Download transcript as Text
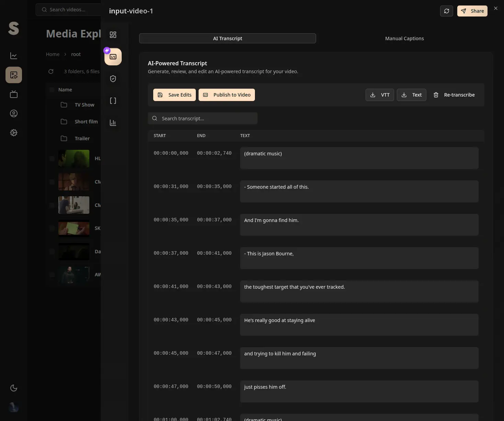 412,95
